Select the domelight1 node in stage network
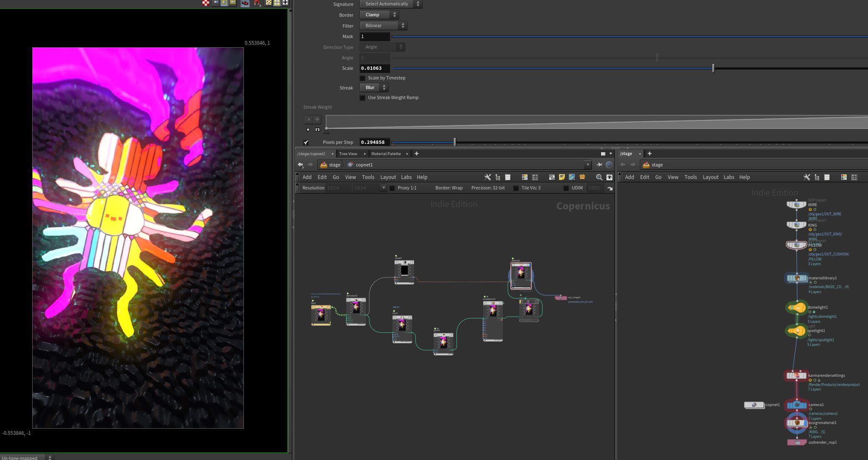Image resolution: width=868 pixels, height=460 pixels. [x=796, y=308]
